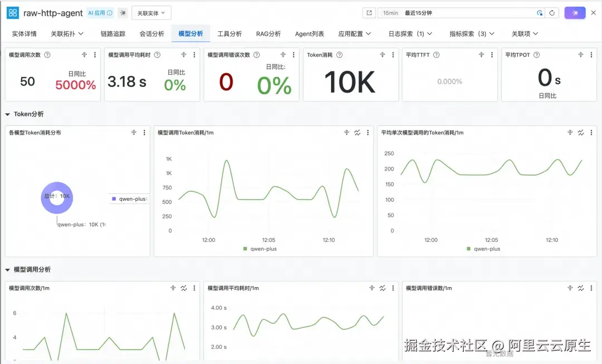Click the 3.18 s average latency value
Viewport: 602px width, 364px height.
coord(127,81)
